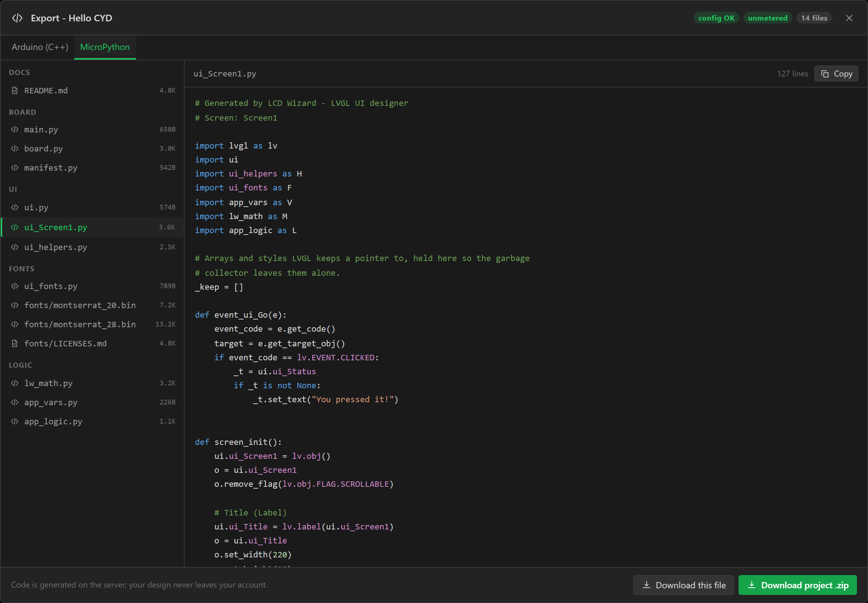Image resolution: width=868 pixels, height=603 pixels.
Task: Click the green code icon beside ui_Screen1.py
Action: coord(15,228)
